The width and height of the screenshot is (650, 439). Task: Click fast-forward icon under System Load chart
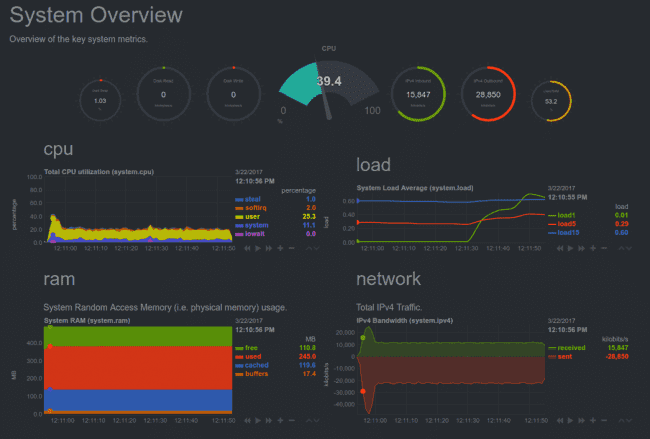pos(582,248)
